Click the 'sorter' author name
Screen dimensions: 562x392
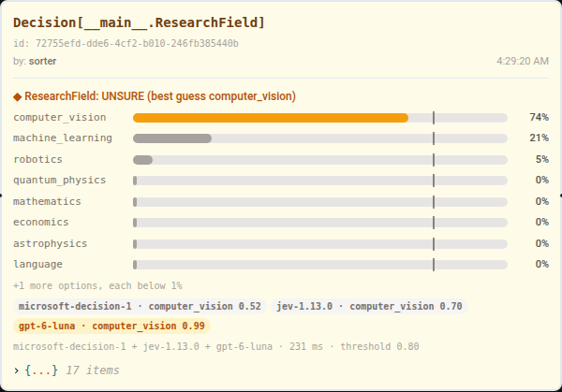coord(43,61)
